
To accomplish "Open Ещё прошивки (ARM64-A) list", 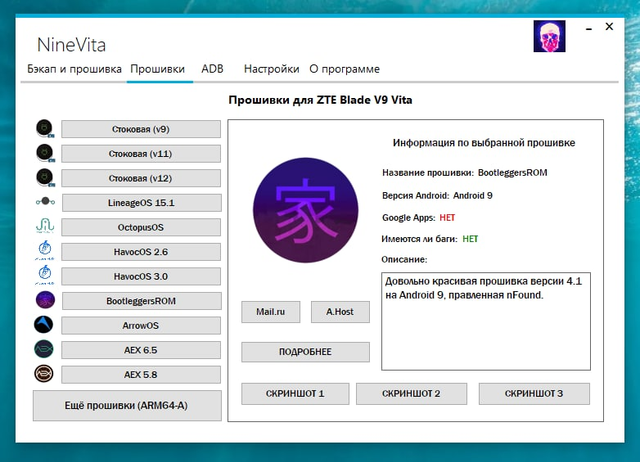I will [x=127, y=405].
